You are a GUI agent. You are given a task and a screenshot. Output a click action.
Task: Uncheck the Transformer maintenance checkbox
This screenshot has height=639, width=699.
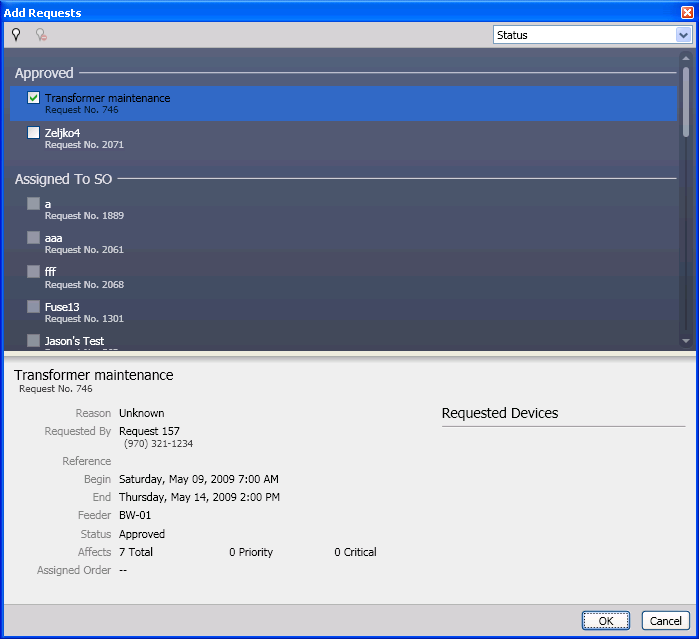(34, 98)
